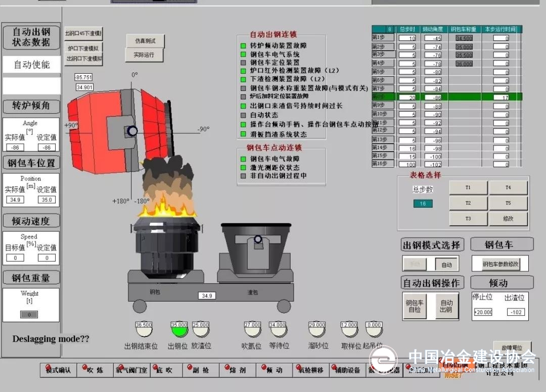
Task: Click the 转炉倾动装置故障 status indicator
Action: [x=243, y=45]
